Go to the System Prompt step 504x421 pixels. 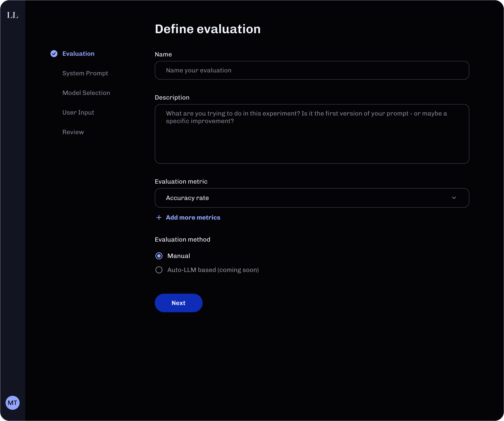85,73
